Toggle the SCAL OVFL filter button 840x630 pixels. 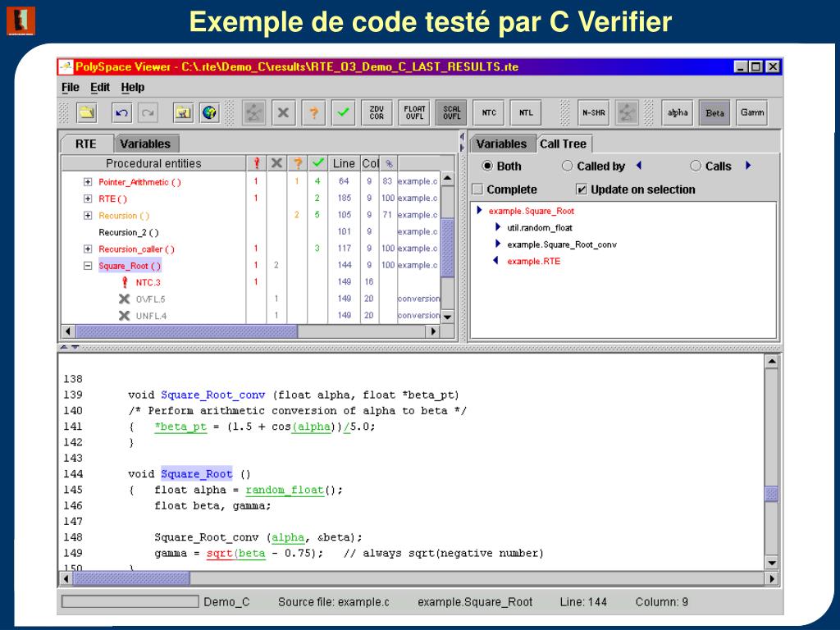click(x=452, y=112)
